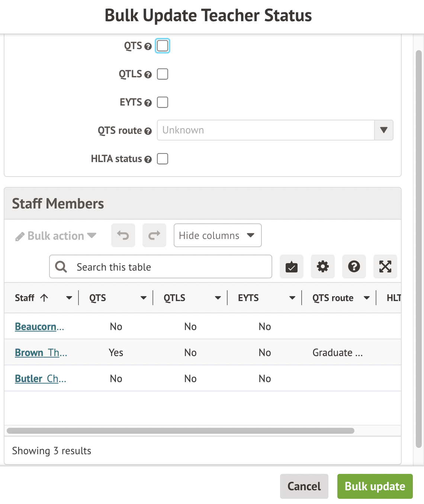Check the HLTA status checkbox
Image resolution: width=424 pixels, height=504 pixels.
click(163, 159)
